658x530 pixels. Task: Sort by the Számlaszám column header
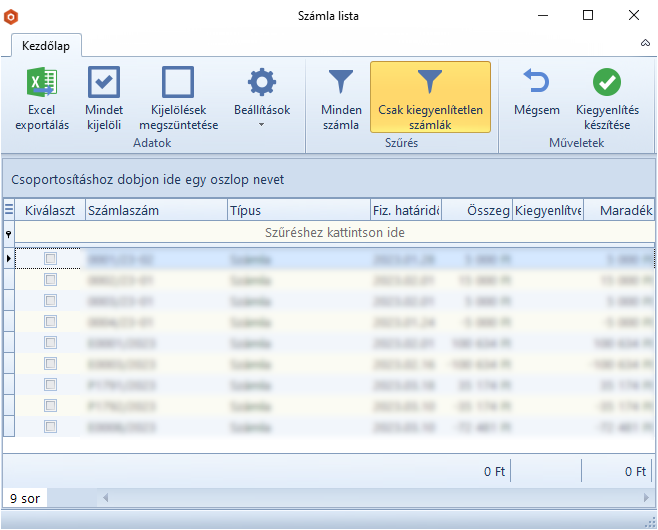pos(154,210)
